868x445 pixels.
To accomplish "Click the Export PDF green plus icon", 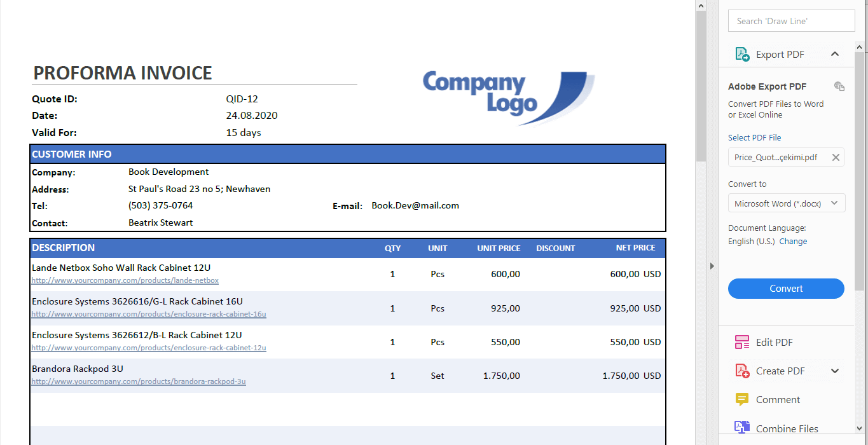I will [741, 54].
